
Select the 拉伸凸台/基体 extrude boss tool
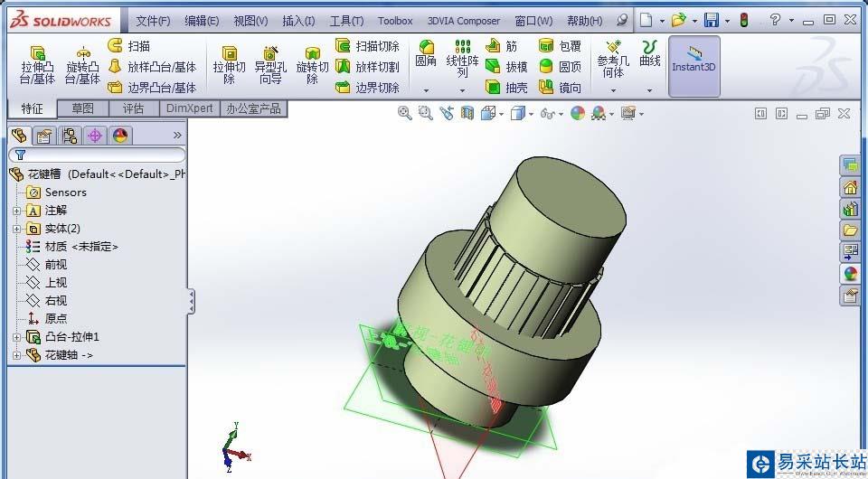(x=38, y=65)
